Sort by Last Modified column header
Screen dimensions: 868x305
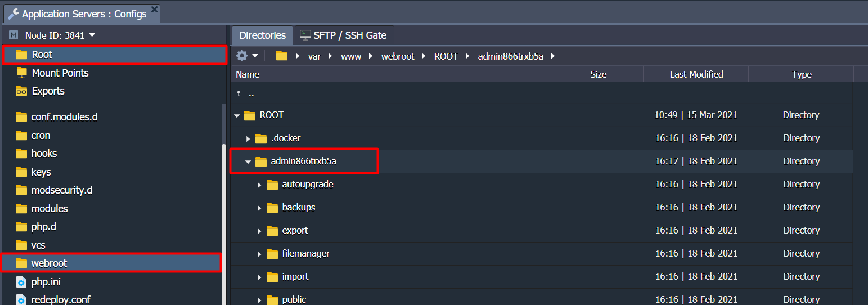pos(696,74)
